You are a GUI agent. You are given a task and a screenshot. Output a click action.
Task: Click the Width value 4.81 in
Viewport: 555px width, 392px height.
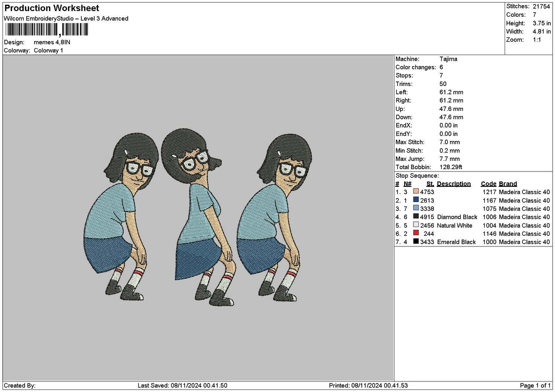[x=542, y=31]
